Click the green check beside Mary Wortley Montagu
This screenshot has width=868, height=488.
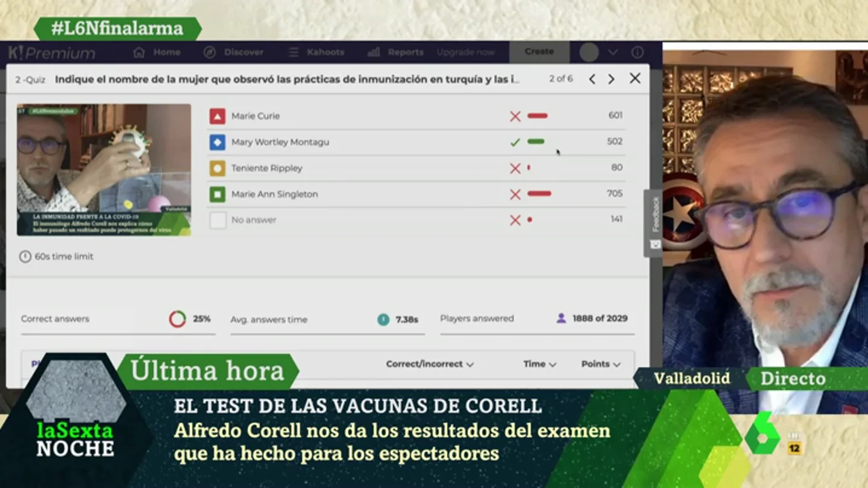[515, 142]
